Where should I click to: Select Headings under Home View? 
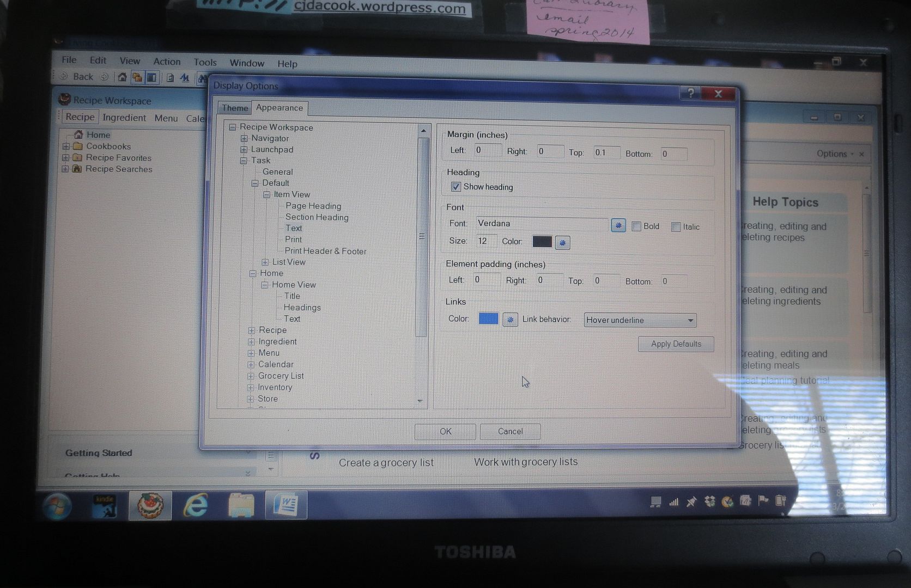tap(302, 308)
